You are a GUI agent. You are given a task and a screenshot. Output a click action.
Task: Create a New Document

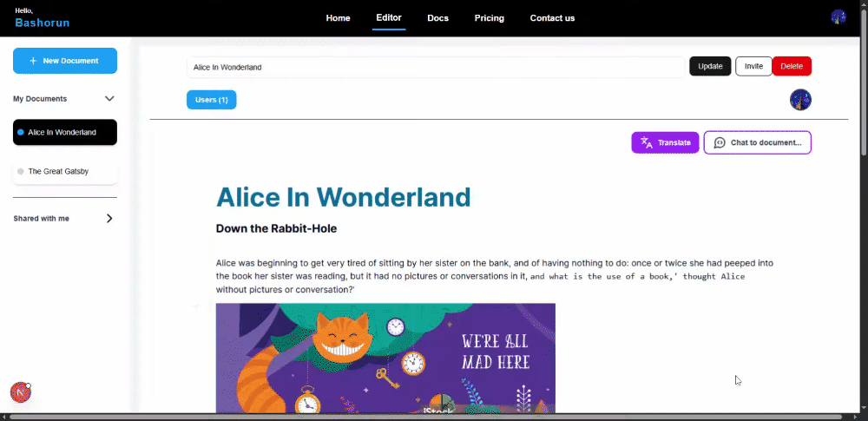[65, 61]
